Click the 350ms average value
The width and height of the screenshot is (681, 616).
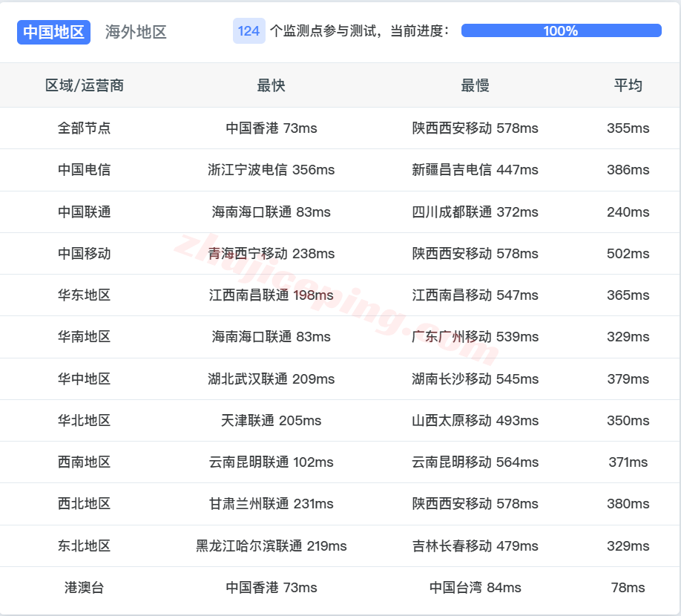coord(628,421)
